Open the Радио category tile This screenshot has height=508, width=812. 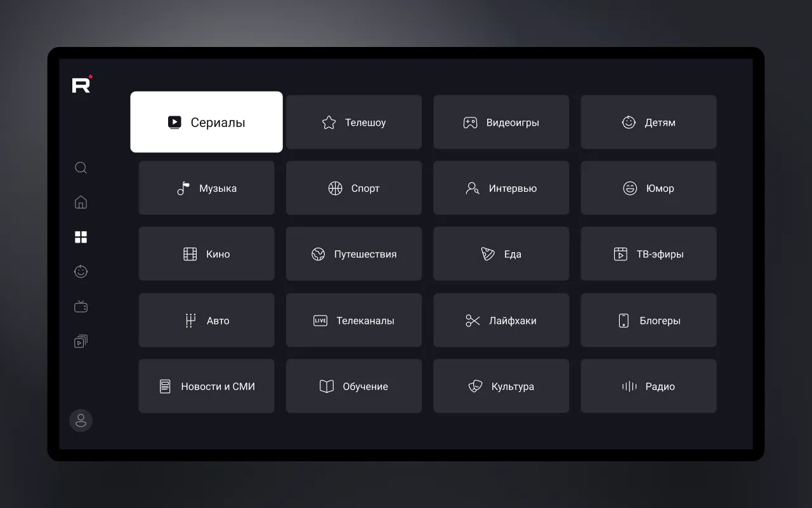tap(648, 386)
